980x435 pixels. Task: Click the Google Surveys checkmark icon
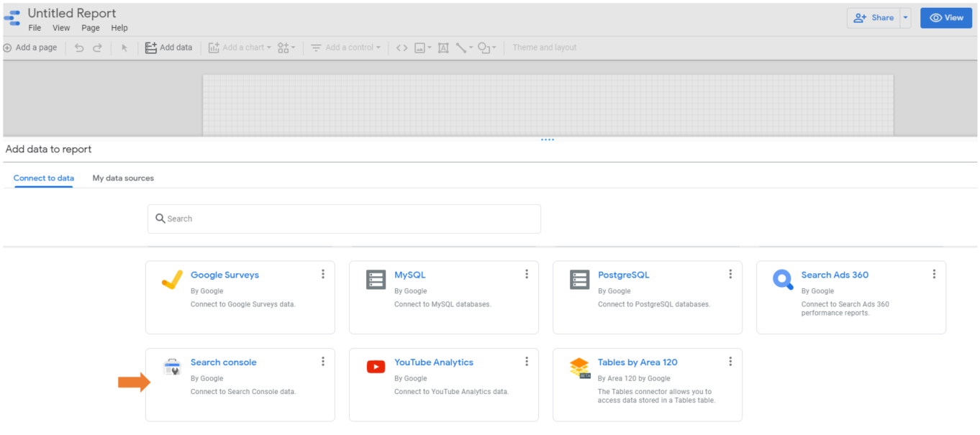172,280
